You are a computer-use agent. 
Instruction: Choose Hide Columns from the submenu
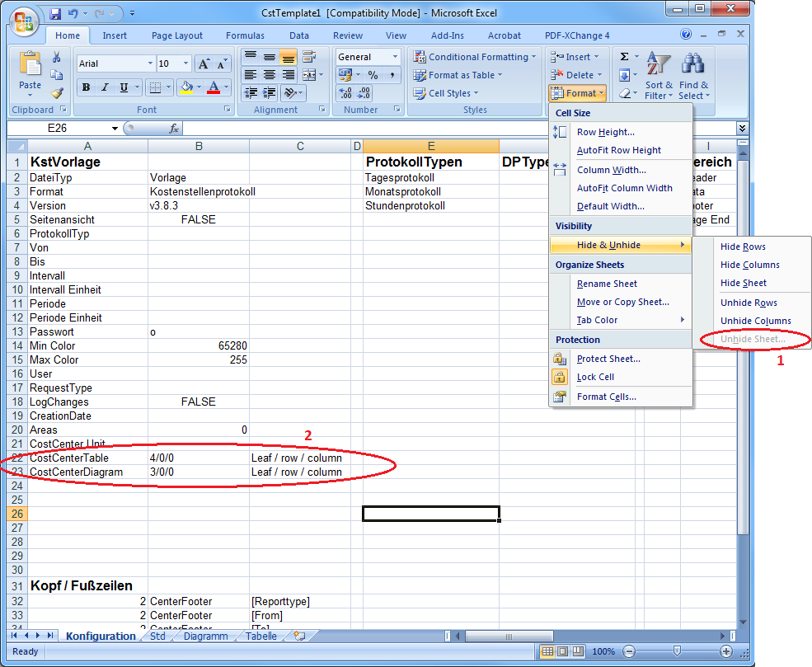[x=749, y=265]
